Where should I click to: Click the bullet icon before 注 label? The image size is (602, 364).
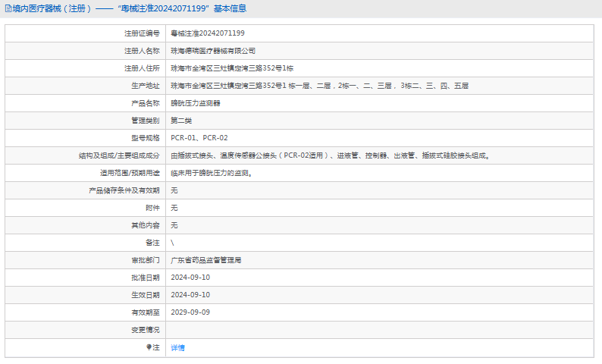click(x=149, y=347)
